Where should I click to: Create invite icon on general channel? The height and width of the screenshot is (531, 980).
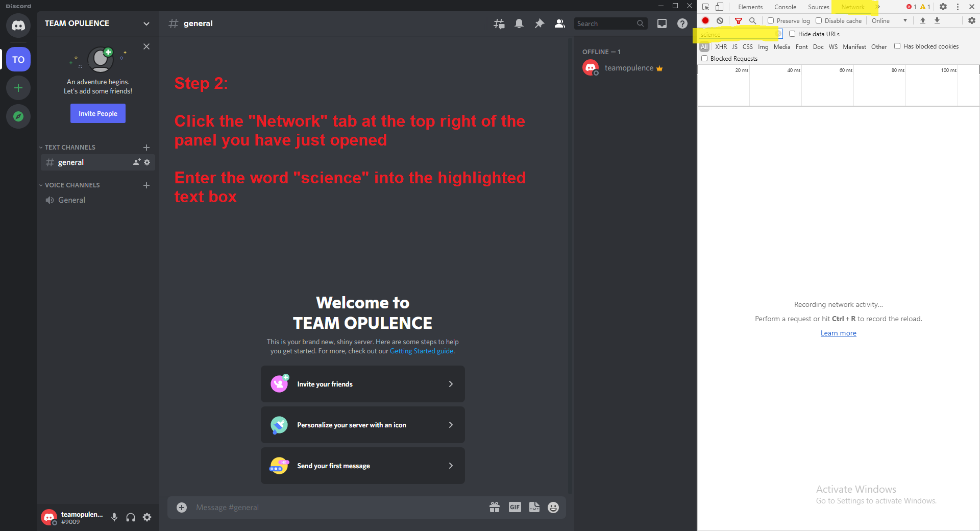click(x=137, y=162)
